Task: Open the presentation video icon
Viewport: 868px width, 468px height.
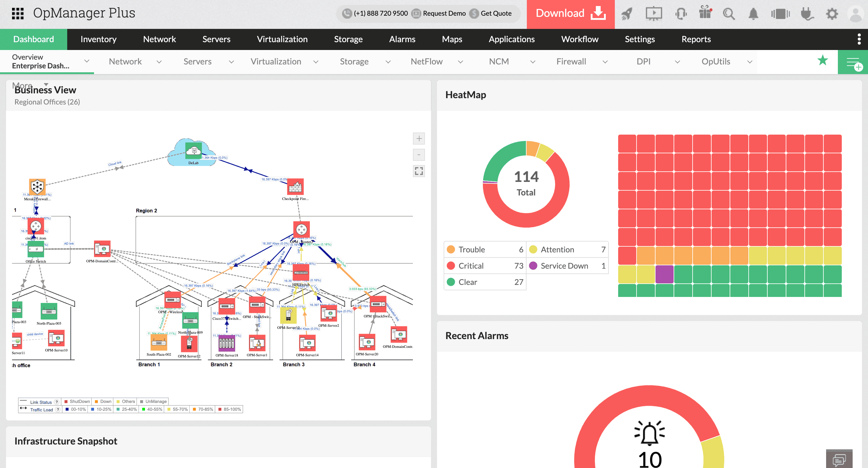Action: (x=654, y=14)
